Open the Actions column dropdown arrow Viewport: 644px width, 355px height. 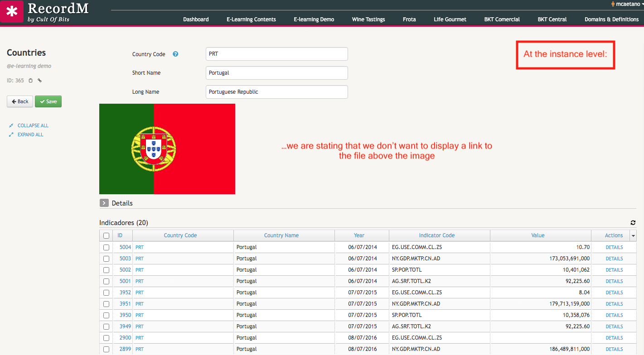(633, 235)
